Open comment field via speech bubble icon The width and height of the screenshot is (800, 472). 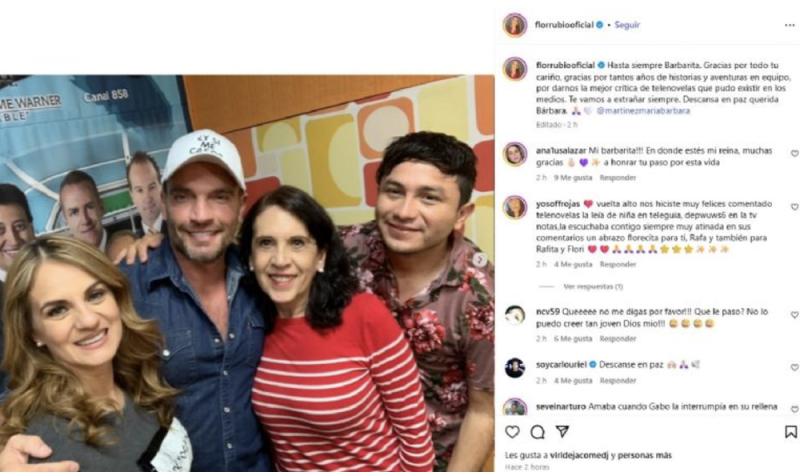pyautogui.click(x=537, y=432)
